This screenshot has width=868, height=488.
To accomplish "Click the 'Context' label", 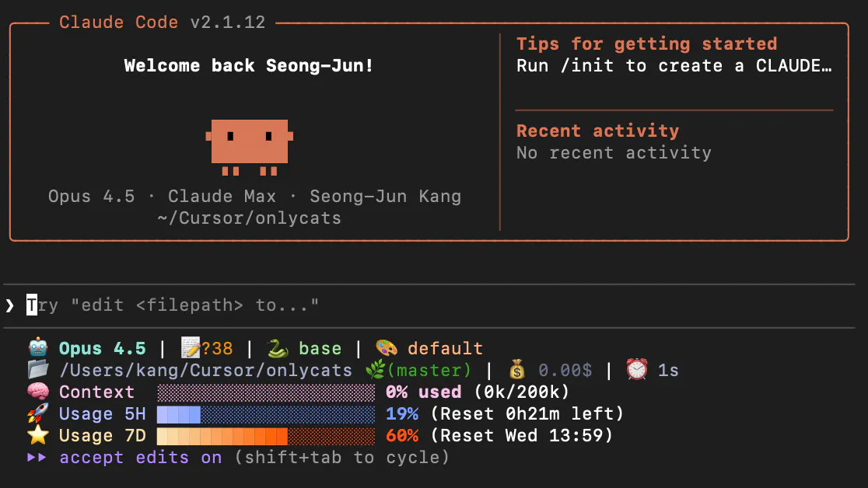I will 97,392.
